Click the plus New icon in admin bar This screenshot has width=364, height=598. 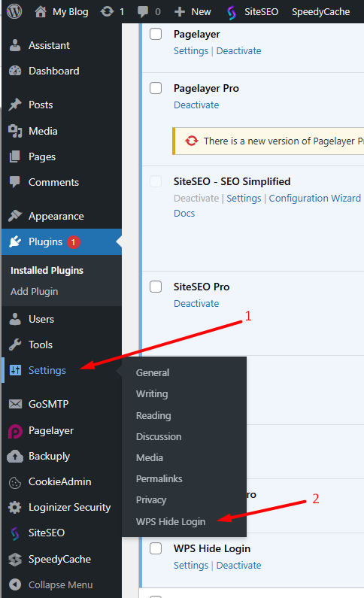pos(180,12)
